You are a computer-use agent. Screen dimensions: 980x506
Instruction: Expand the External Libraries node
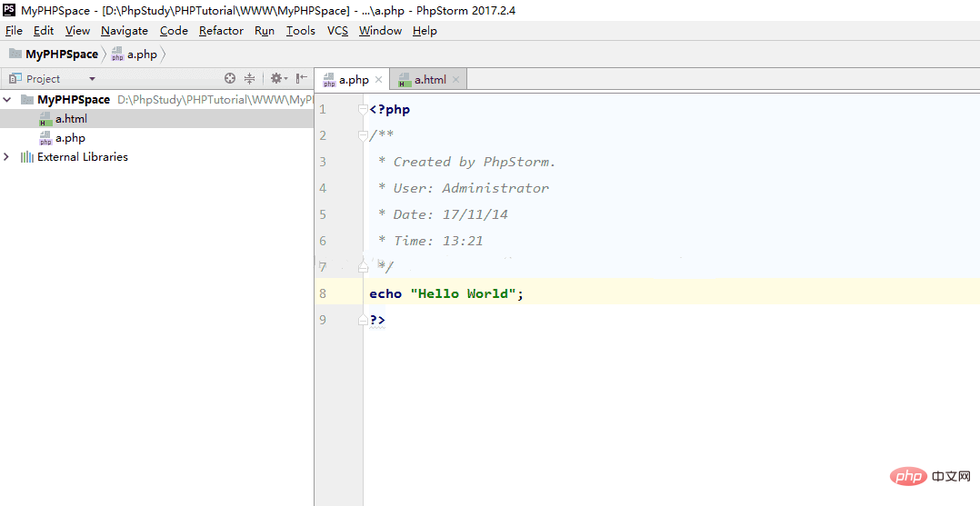pos(7,157)
